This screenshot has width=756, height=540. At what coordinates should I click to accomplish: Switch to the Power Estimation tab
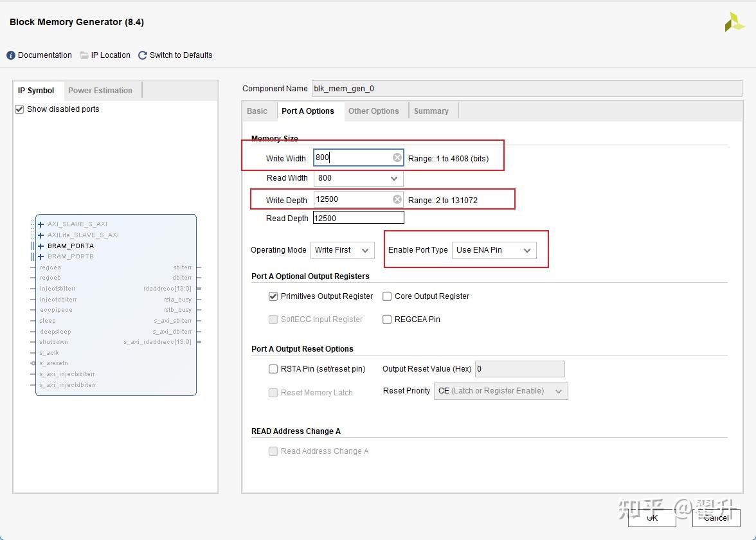point(100,91)
